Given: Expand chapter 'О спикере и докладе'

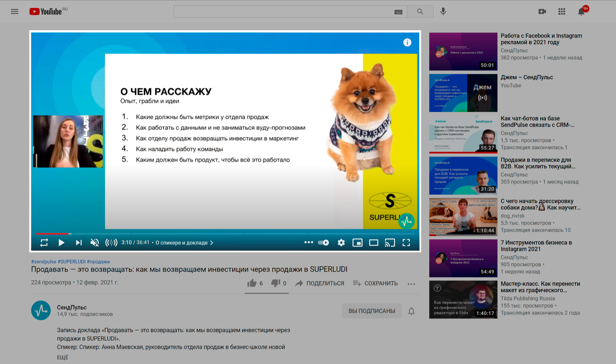Looking at the screenshot, I should point(184,243).
